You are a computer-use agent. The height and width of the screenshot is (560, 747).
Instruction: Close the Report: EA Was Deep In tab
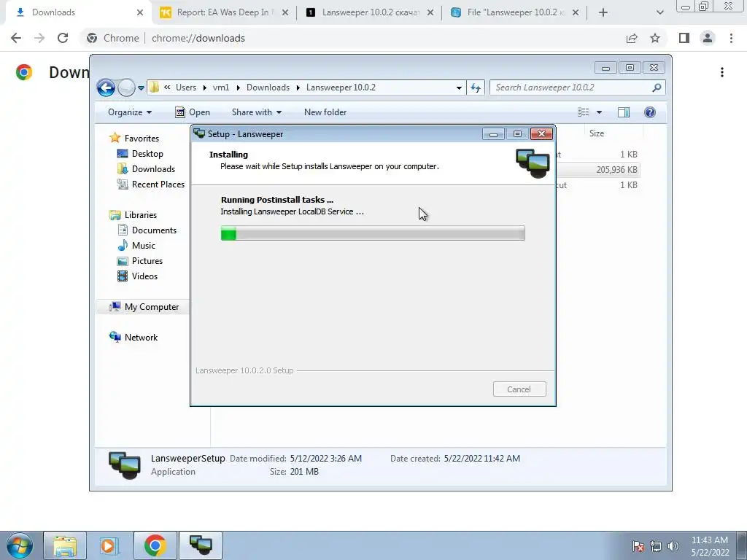pos(285,12)
